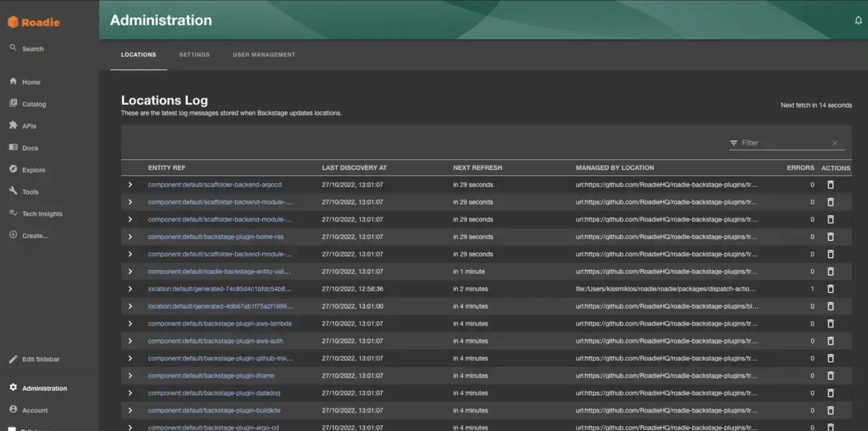The image size is (868, 431).
Task: Switch to the User Management tab
Action: (264, 55)
